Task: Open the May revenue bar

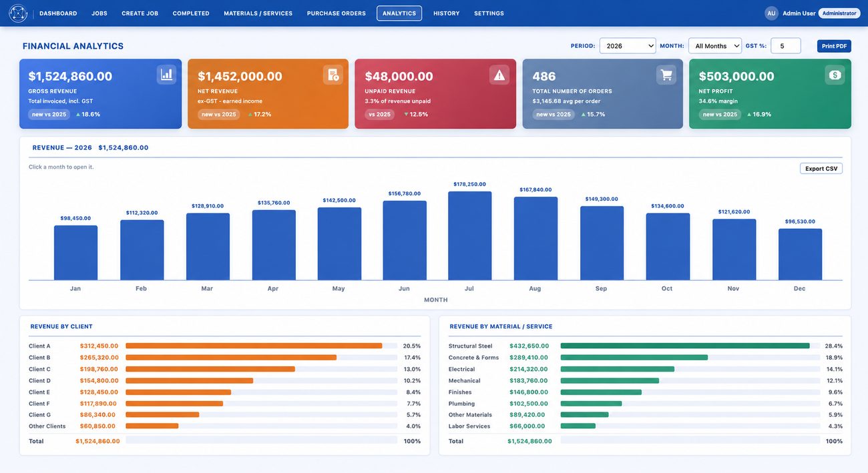Action: click(x=339, y=244)
